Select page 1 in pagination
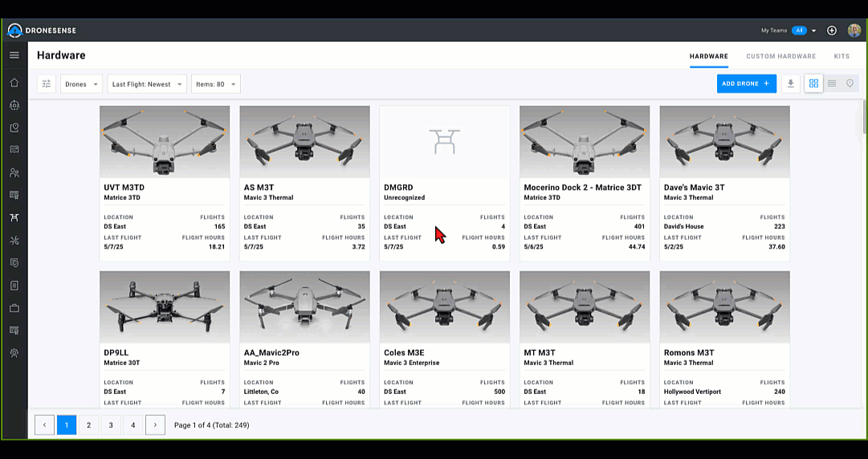868x459 pixels. point(67,425)
